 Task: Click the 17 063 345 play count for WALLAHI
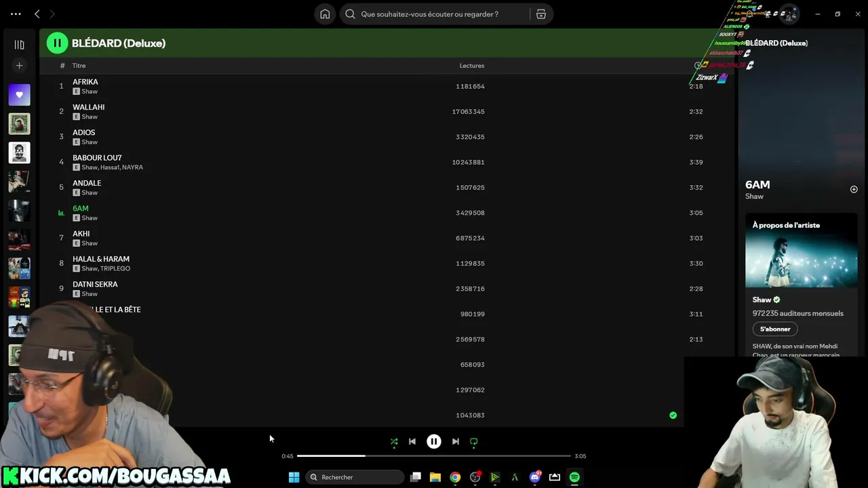pyautogui.click(x=469, y=112)
